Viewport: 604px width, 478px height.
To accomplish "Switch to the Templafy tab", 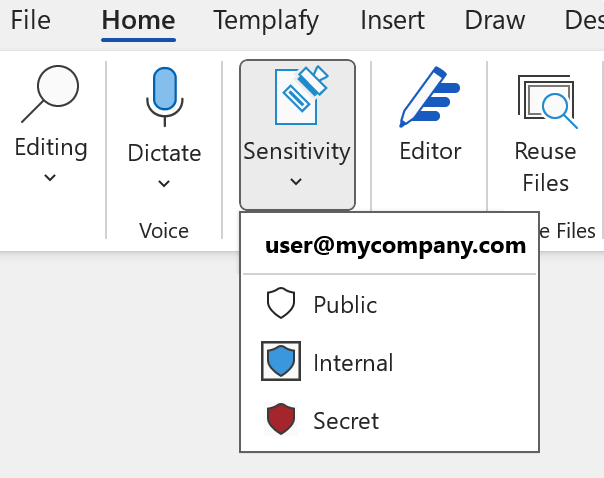I will click(x=266, y=19).
